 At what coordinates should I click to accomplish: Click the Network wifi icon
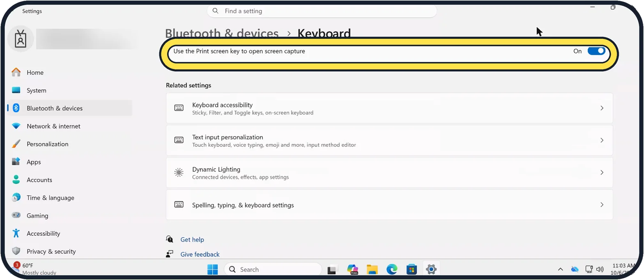tap(16, 126)
